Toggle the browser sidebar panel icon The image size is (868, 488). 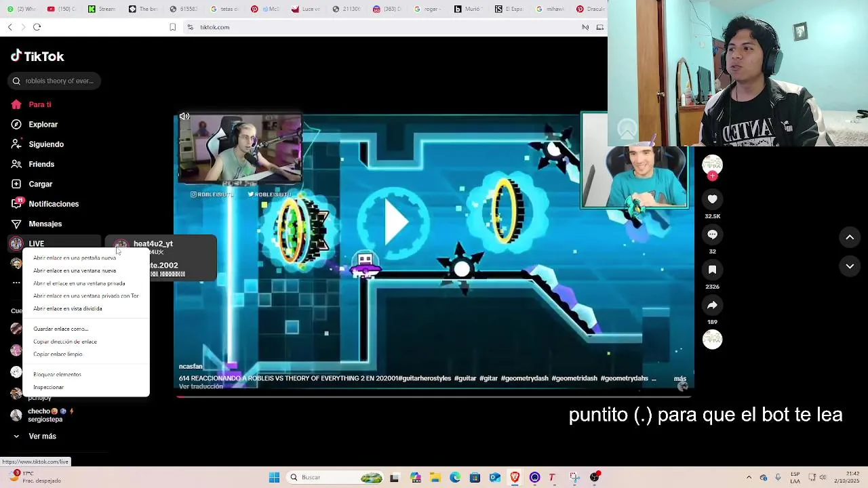(600, 27)
